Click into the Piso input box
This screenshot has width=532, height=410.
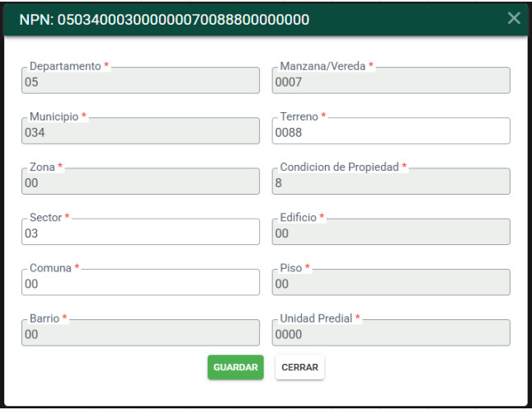(391, 282)
